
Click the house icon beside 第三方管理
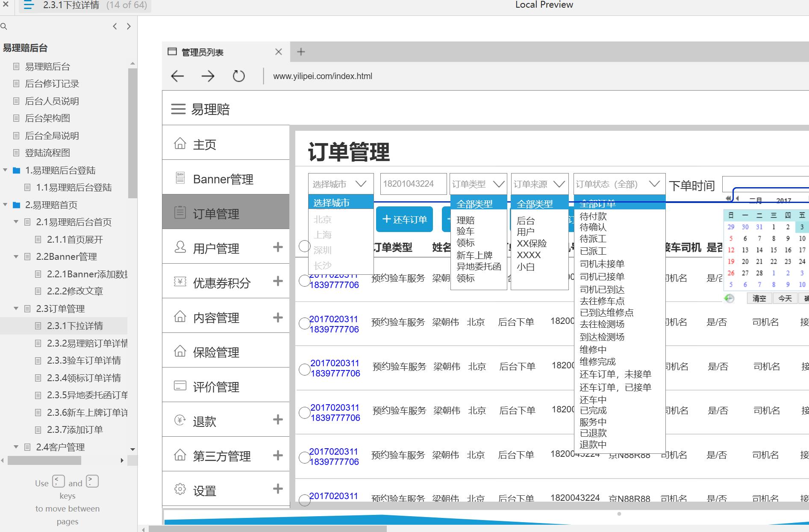pos(180,455)
